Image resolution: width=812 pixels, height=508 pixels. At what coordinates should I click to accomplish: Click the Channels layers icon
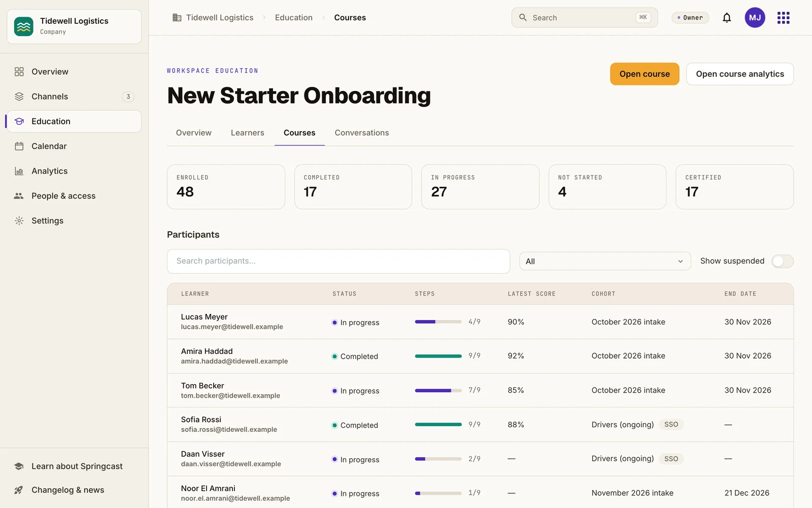coord(19,97)
